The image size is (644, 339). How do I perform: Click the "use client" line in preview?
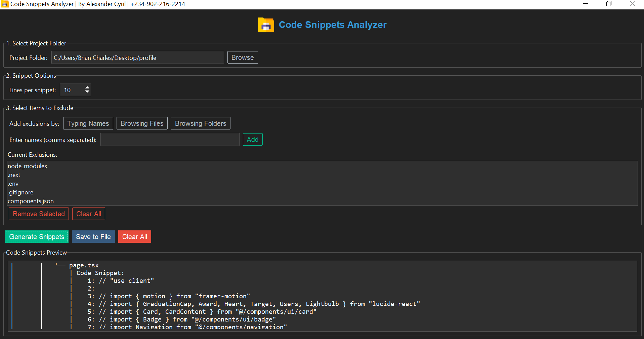[121, 281]
